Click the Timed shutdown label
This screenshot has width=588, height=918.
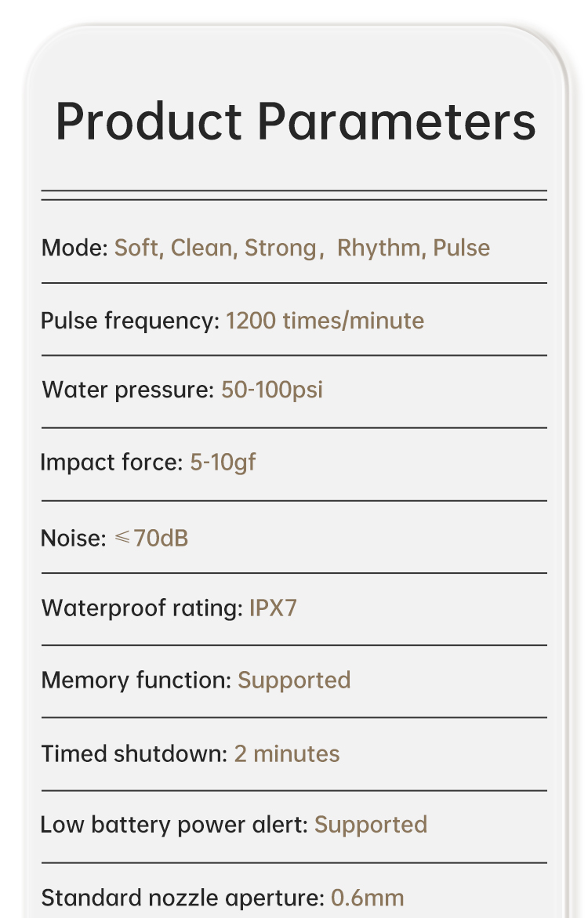(134, 754)
